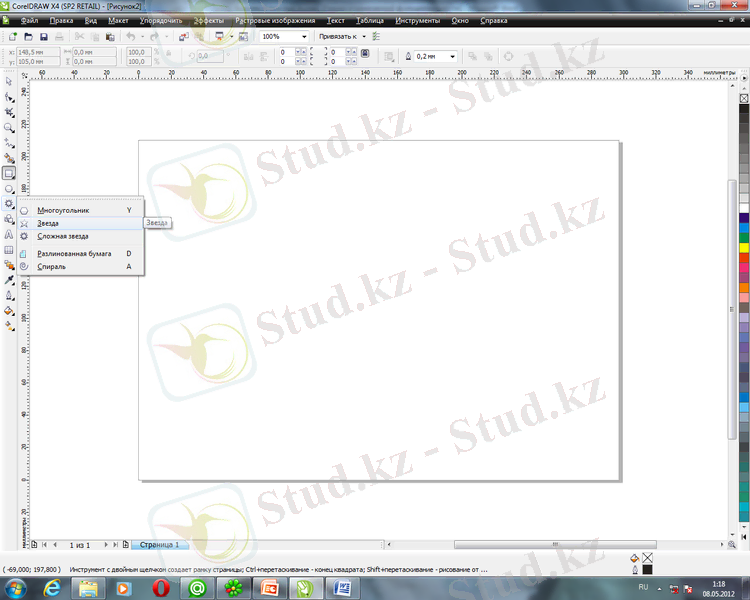
Task: Click the Open file icon
Action: point(28,36)
